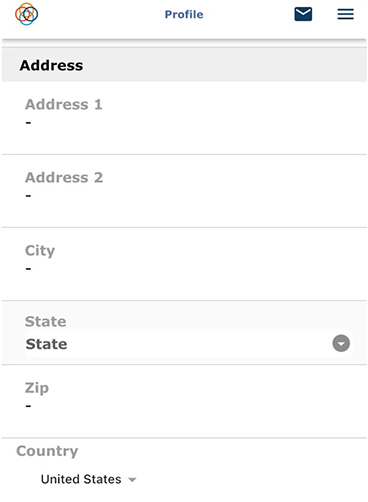Click the City dash value
This screenshot has width=368, height=502.
coord(28,269)
